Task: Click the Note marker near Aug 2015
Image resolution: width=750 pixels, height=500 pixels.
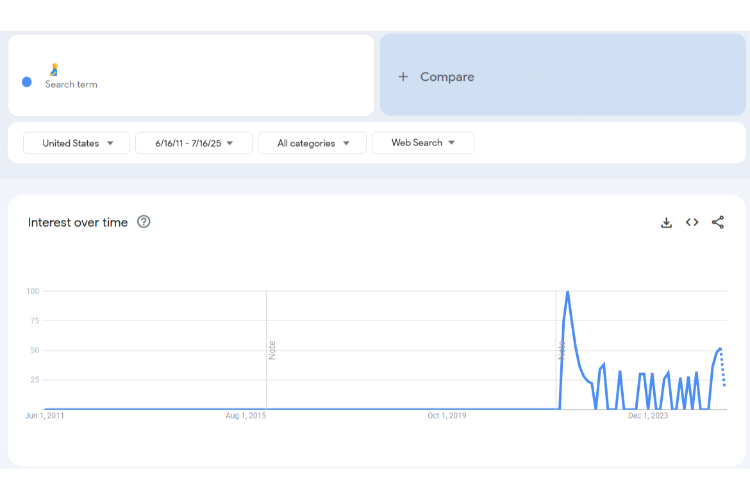Action: click(x=271, y=350)
